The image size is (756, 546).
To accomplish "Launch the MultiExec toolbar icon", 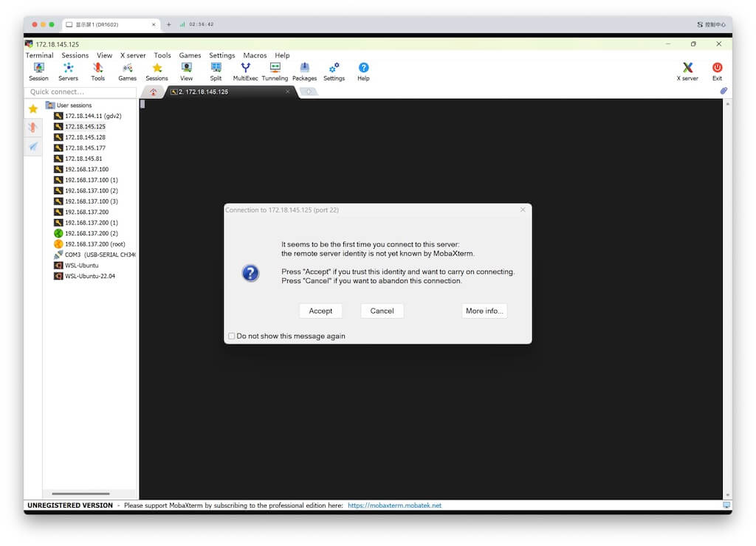I will click(245, 71).
